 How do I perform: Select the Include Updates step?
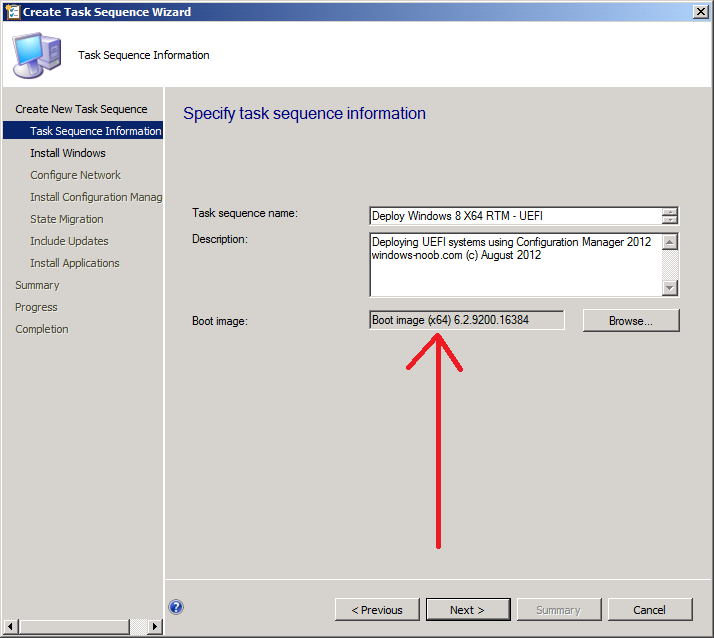pos(69,241)
